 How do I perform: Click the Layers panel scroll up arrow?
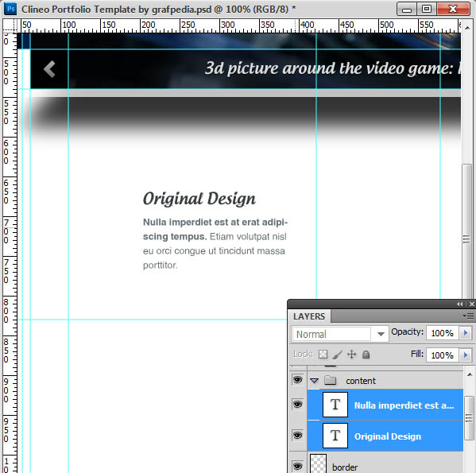click(x=470, y=374)
